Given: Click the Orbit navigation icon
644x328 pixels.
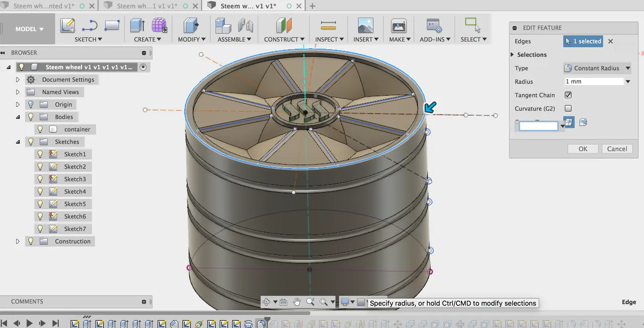Looking at the screenshot, I should point(267,302).
